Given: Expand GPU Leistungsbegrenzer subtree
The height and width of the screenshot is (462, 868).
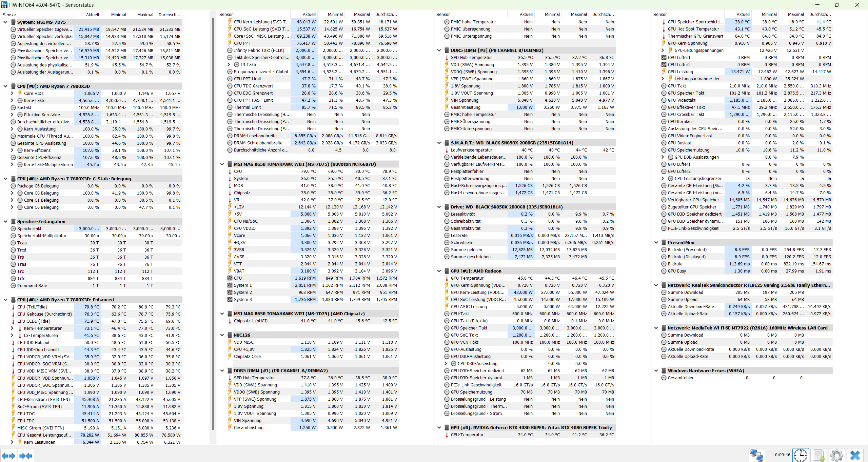Looking at the screenshot, I should pyautogui.click(x=663, y=178).
